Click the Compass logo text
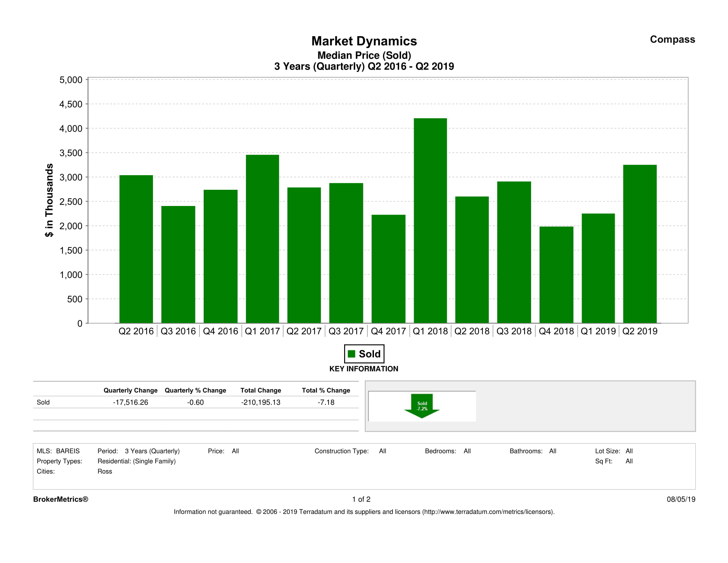Screen dimensions: 728x563 [672, 39]
